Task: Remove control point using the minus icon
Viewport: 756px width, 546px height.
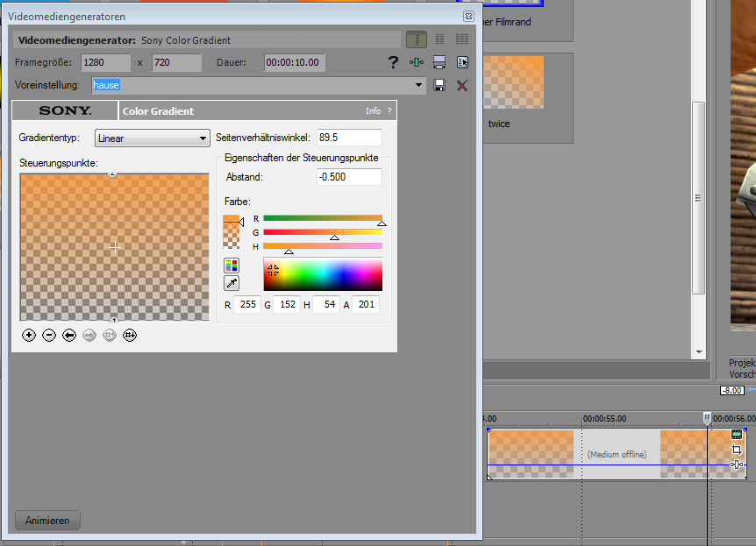Action: tap(49, 335)
